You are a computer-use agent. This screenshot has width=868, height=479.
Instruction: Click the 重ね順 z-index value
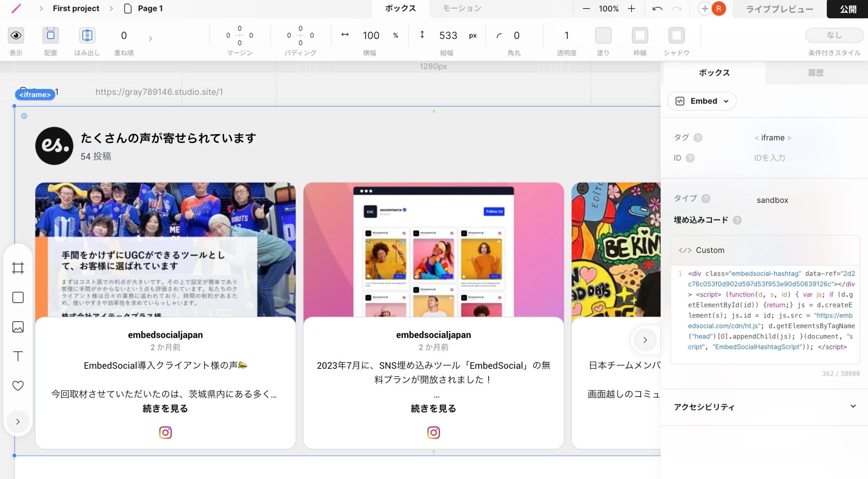point(124,35)
